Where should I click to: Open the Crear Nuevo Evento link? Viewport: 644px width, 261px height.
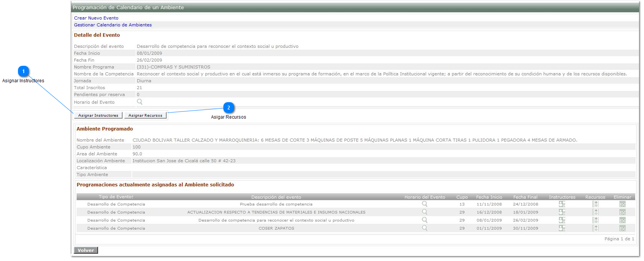(96, 18)
